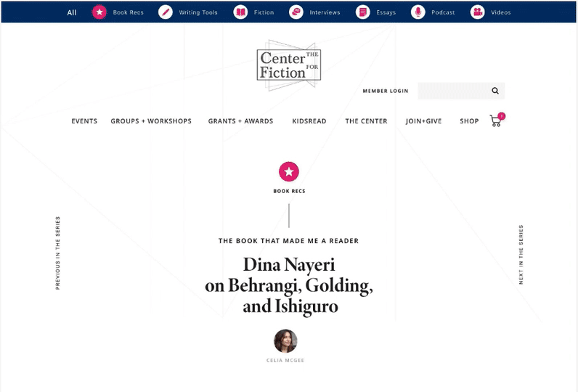The height and width of the screenshot is (392, 578).
Task: Click the large pink Book Recs star badge
Action: tap(288, 172)
